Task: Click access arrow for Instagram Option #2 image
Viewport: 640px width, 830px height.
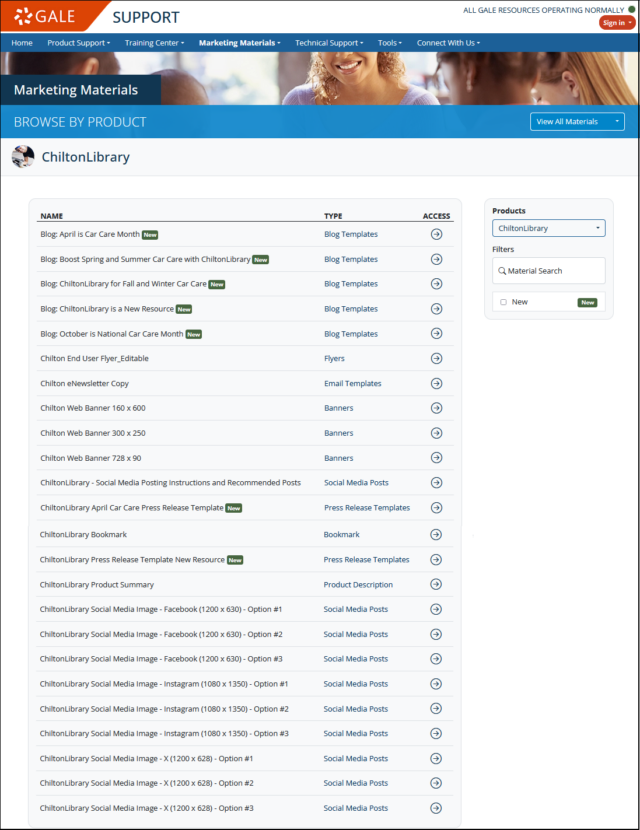Action: point(436,709)
